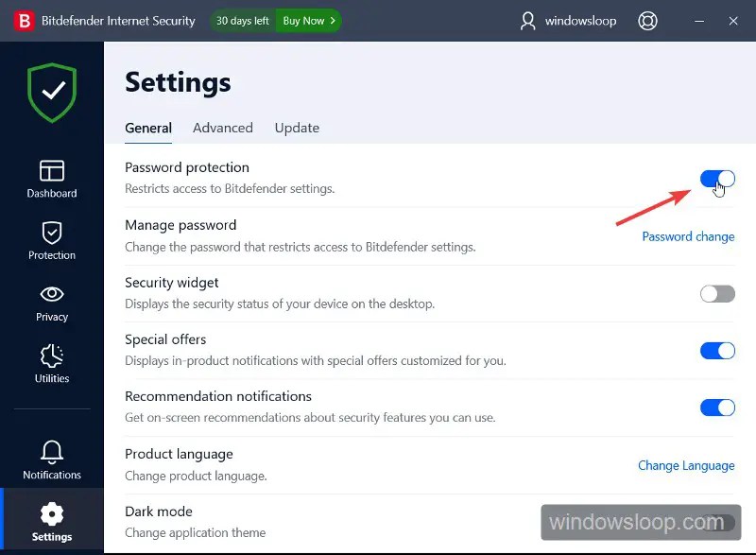This screenshot has height=555, width=756.
Task: Open Password change link
Action: 688,236
